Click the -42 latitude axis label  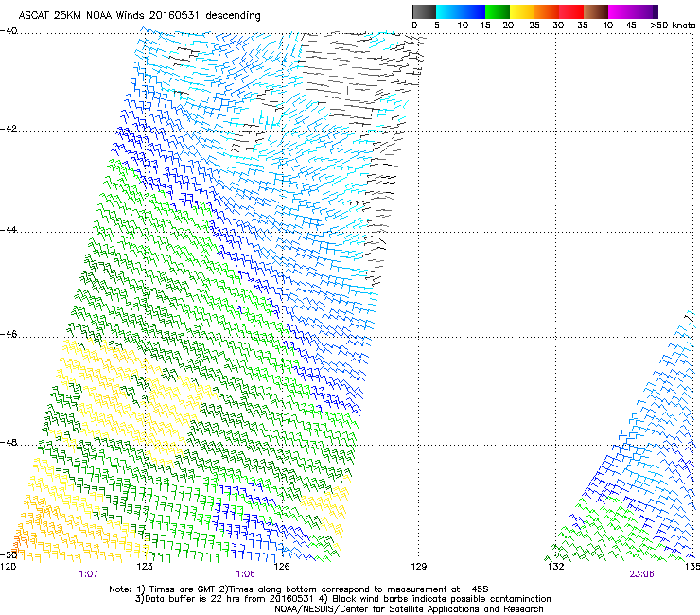click(x=9, y=129)
